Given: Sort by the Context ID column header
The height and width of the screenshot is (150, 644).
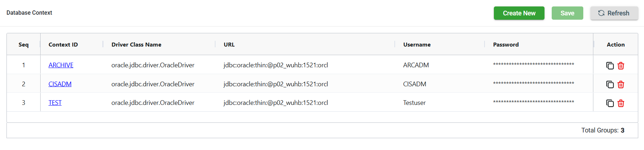Looking at the screenshot, I should pyautogui.click(x=63, y=45).
